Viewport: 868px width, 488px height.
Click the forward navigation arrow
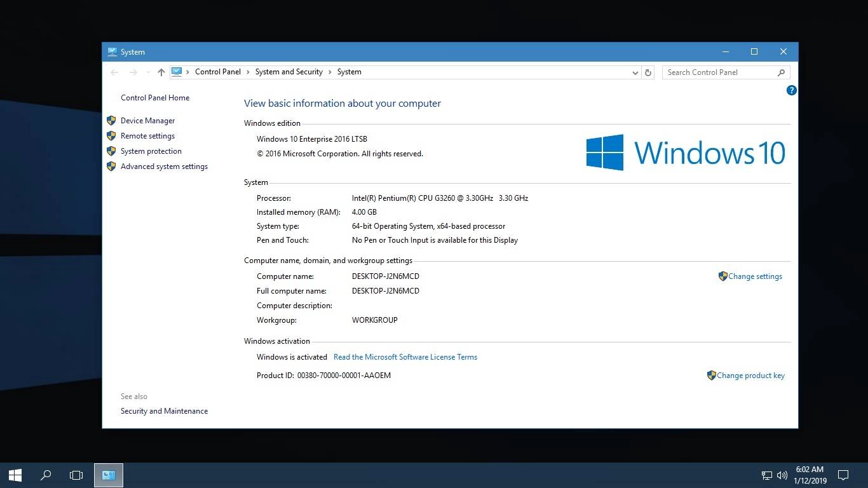[x=133, y=72]
